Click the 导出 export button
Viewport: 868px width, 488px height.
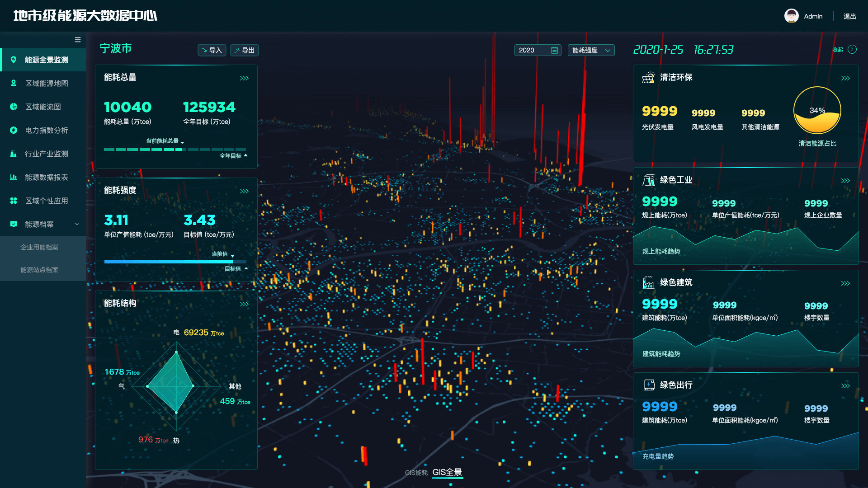click(x=244, y=50)
